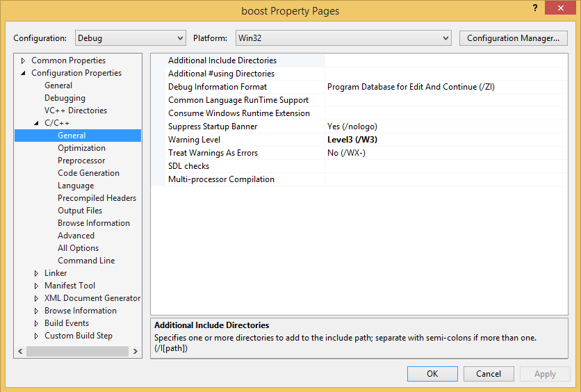The width and height of the screenshot is (581, 392).
Task: Click the tree horizontal scrollbar thumb
Action: click(x=77, y=351)
